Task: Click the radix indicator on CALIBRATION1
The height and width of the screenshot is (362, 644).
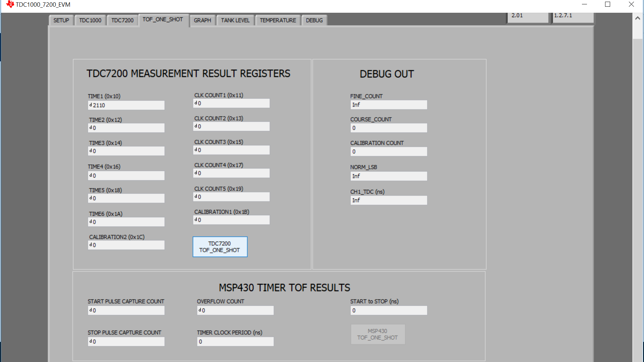Action: [x=196, y=220]
